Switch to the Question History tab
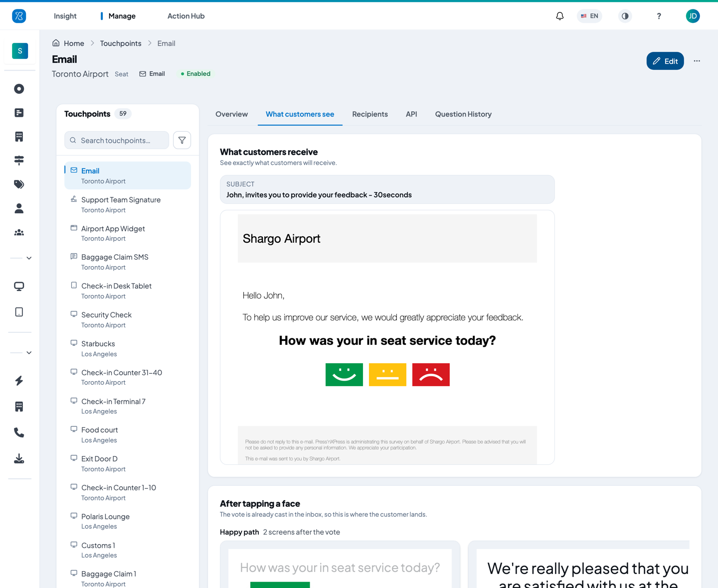The width and height of the screenshot is (718, 588). [x=463, y=114]
